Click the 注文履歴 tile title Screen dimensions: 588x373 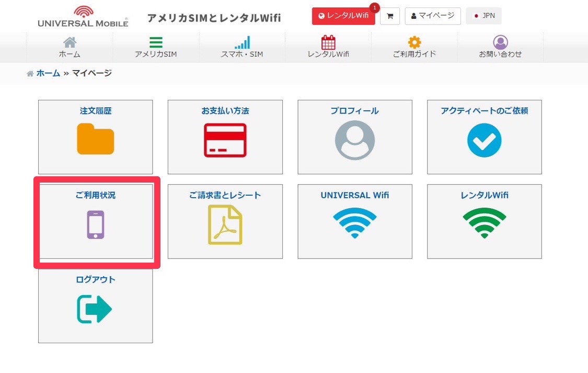click(96, 111)
